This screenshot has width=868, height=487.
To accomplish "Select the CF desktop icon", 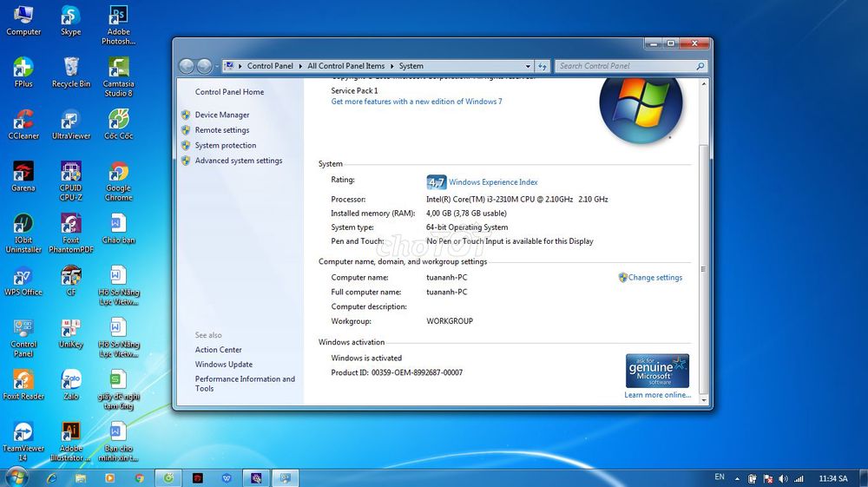I will point(71,280).
